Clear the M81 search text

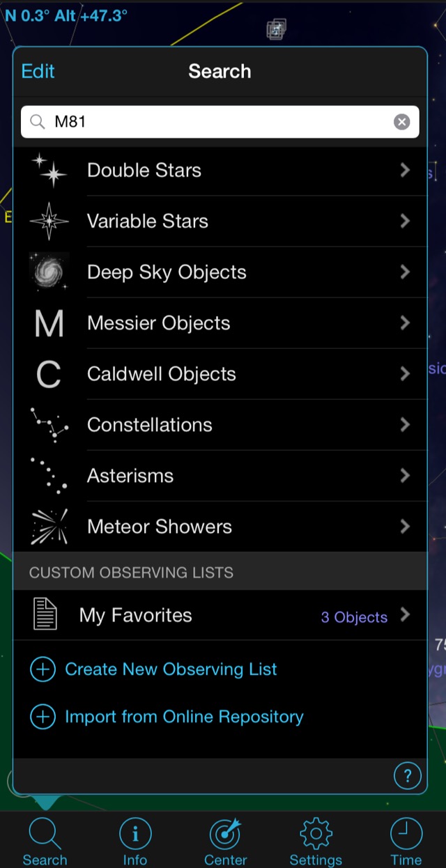click(401, 123)
